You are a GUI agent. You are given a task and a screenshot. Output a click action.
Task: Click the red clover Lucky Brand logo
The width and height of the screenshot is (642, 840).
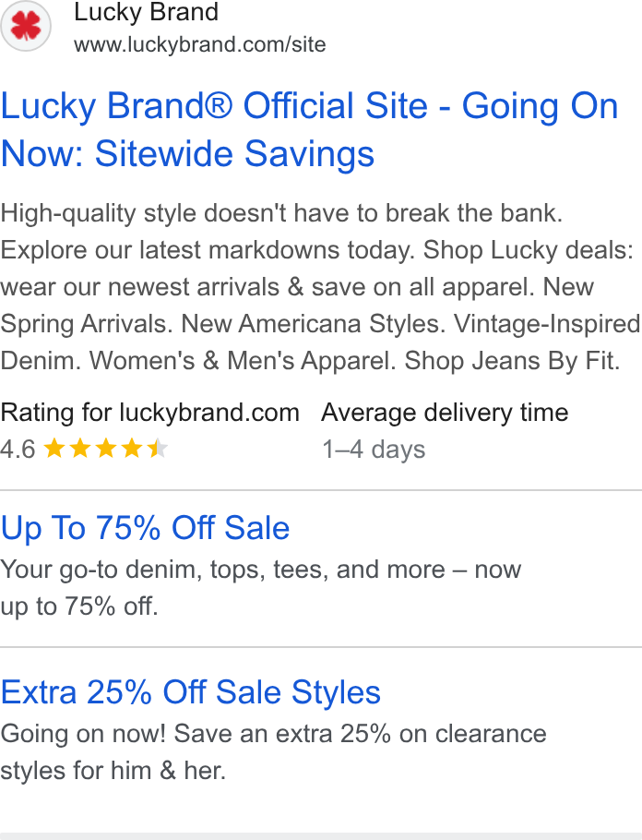coord(26,26)
